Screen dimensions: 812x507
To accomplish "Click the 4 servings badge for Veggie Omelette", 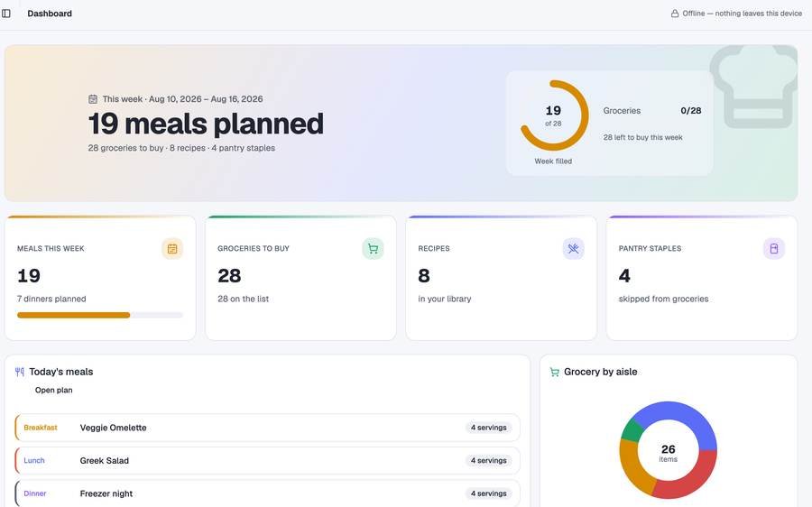I will (488, 428).
